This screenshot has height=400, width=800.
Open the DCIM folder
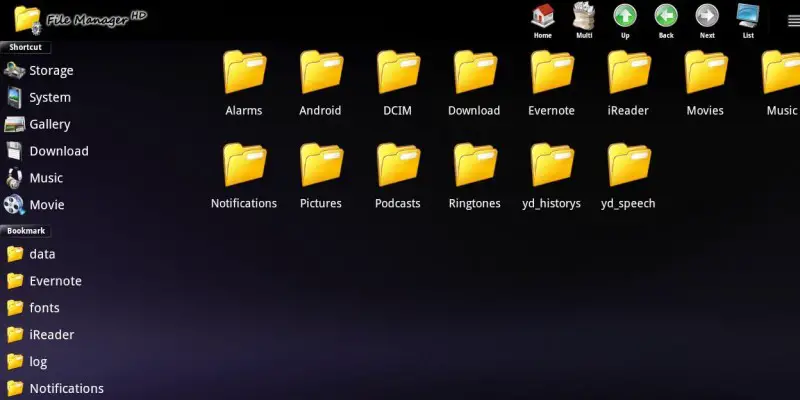[397, 84]
